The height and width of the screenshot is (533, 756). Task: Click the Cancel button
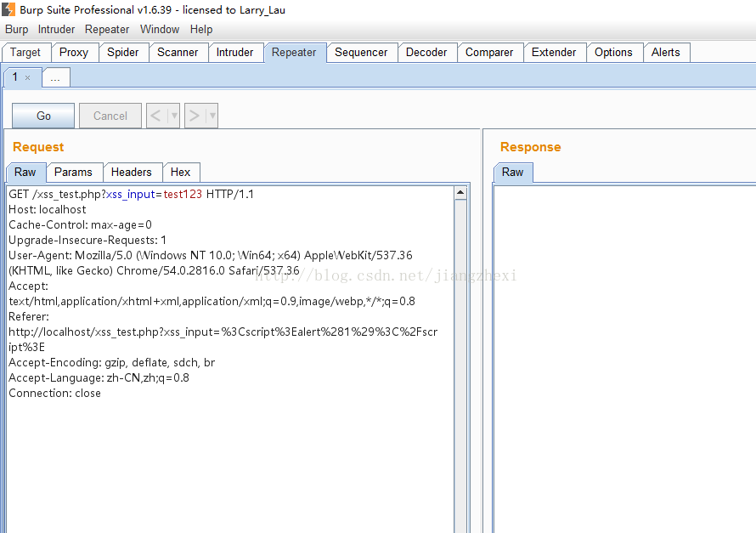110,116
